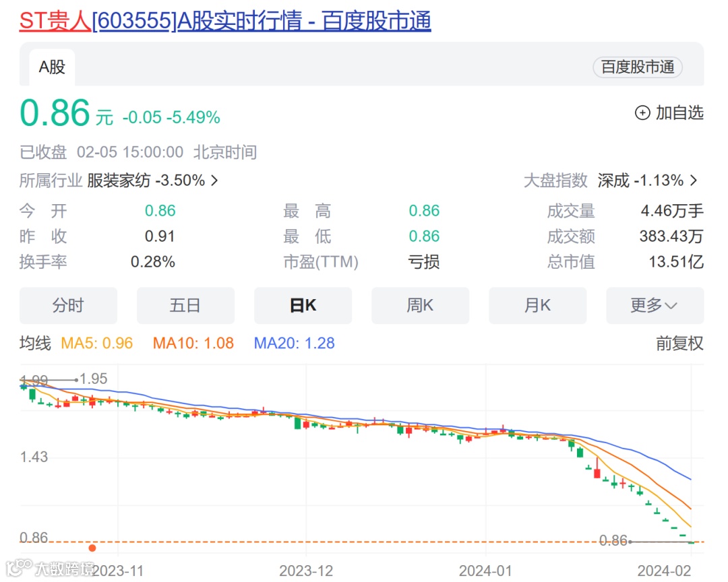Click the 1.43 price axis label
Viewport: 728px width, 582px height.
click(x=34, y=457)
